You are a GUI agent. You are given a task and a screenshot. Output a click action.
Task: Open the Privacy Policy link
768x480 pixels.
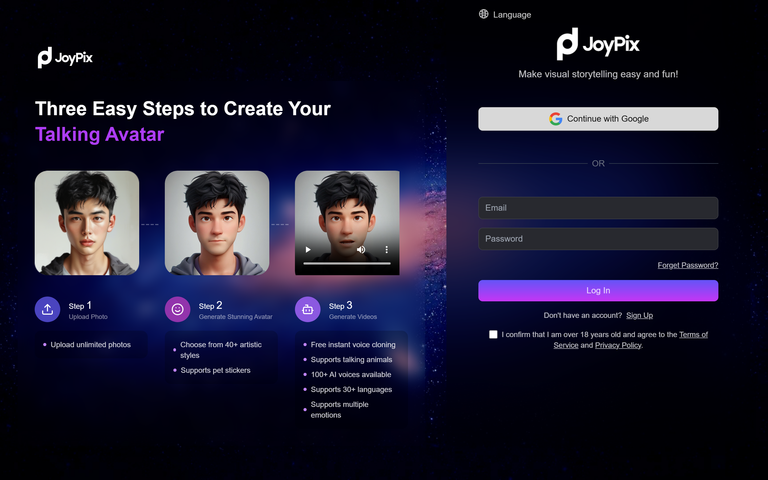pos(618,345)
